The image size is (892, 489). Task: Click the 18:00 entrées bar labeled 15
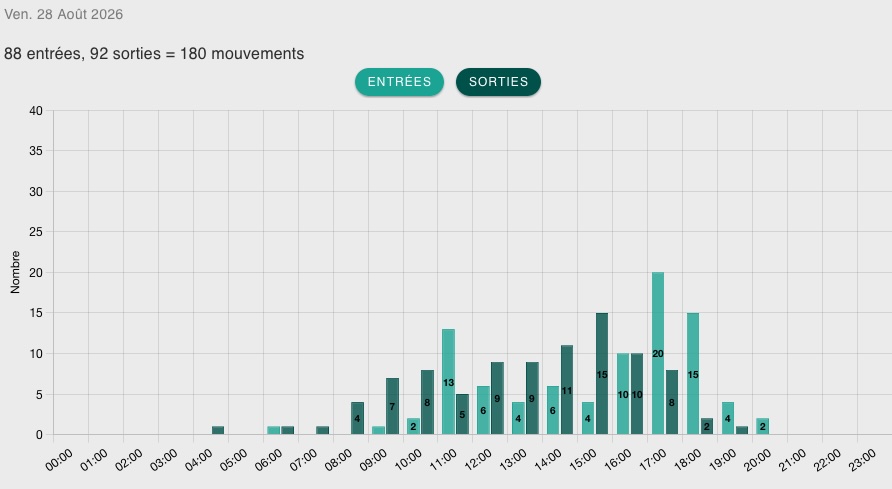(x=693, y=374)
